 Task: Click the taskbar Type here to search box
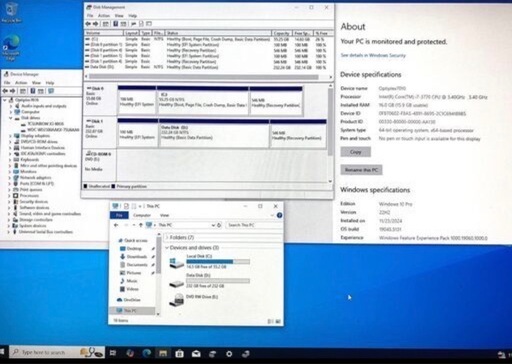tap(57, 352)
